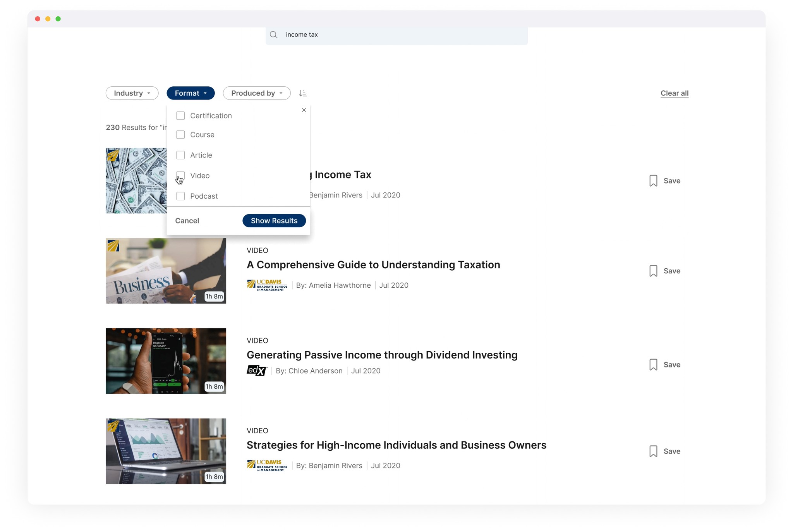Screen dimensions: 793x532
Task: Collapse the Format filter dropdown
Action: (191, 93)
